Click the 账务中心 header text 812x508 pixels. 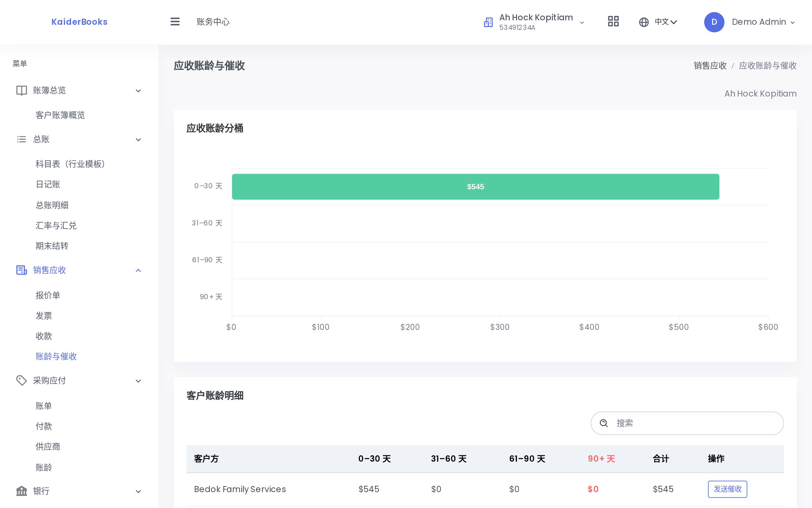213,22
